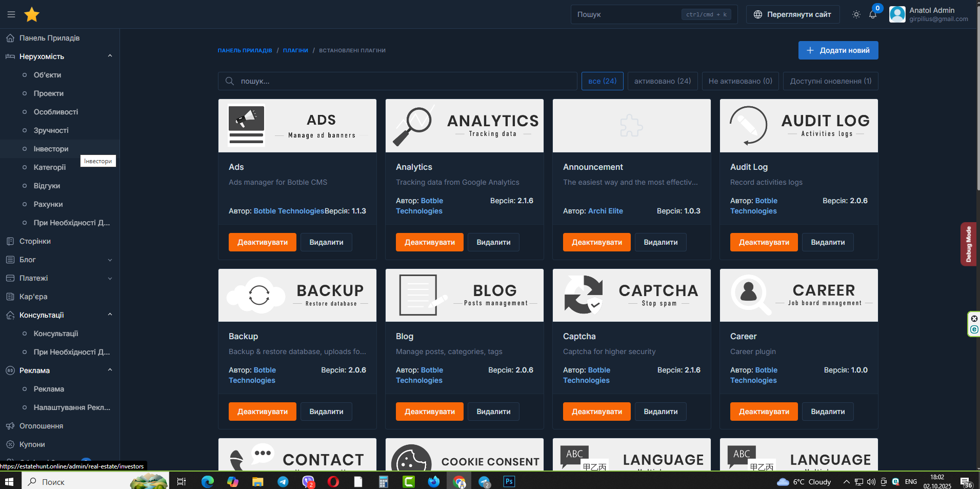Expand the Блог sidebar menu

(x=110, y=260)
